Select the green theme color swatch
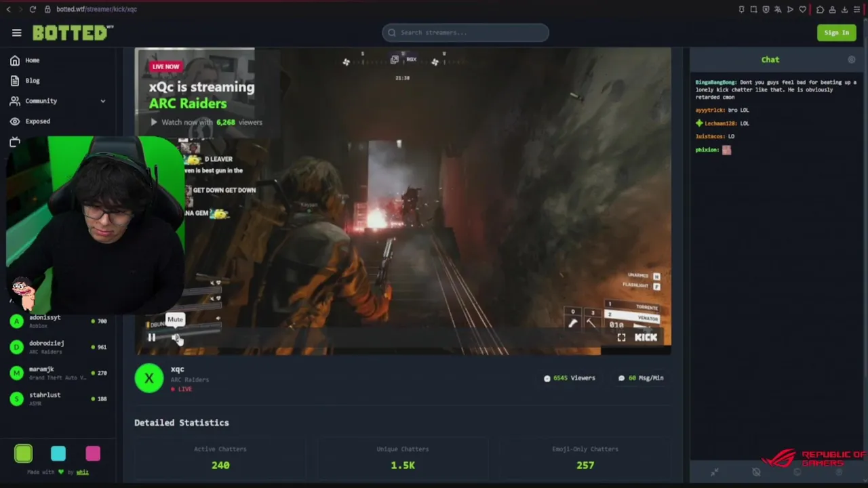Image resolution: width=868 pixels, height=488 pixels. pos(24,453)
